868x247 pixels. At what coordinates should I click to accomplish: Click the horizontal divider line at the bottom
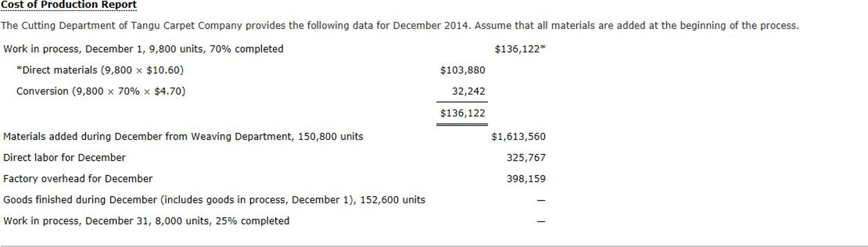pos(434,246)
